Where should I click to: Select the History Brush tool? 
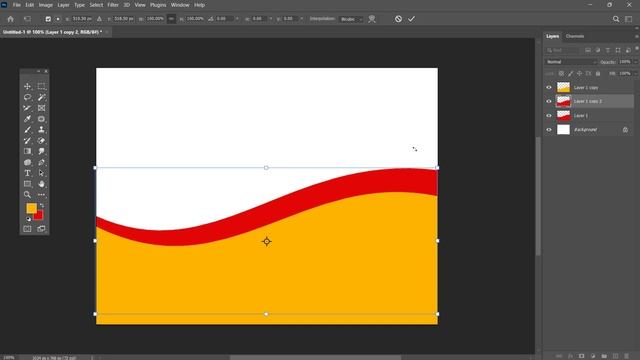click(x=27, y=140)
